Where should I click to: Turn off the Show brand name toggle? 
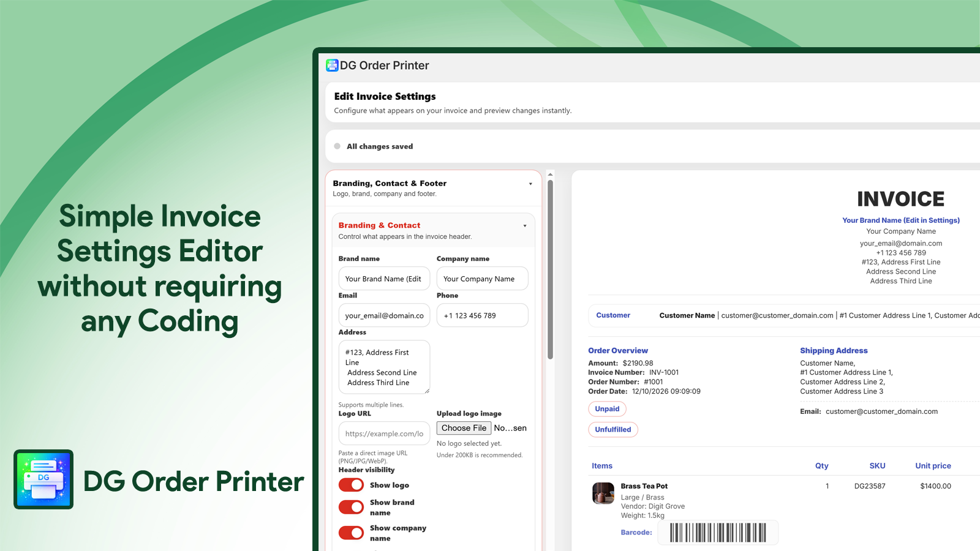[350, 507]
